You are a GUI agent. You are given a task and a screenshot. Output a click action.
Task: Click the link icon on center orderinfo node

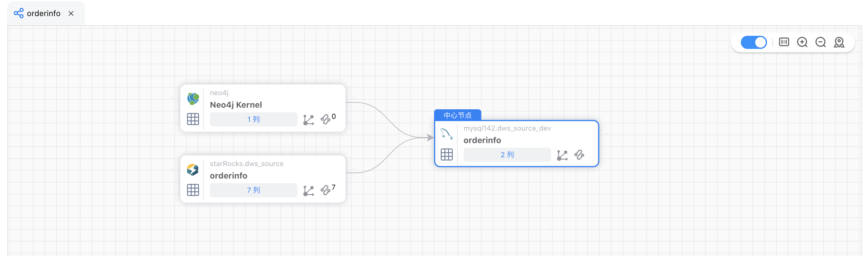coord(579,155)
